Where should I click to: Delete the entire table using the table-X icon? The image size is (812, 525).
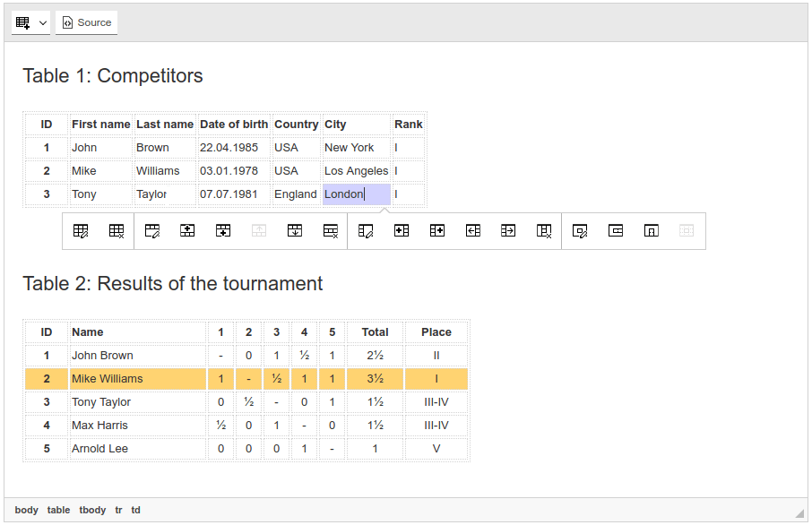(117, 230)
